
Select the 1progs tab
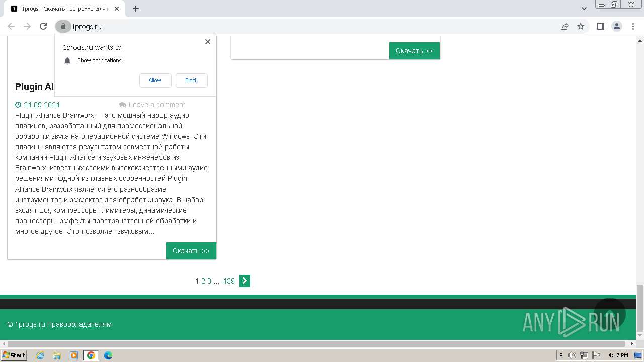click(65, 9)
